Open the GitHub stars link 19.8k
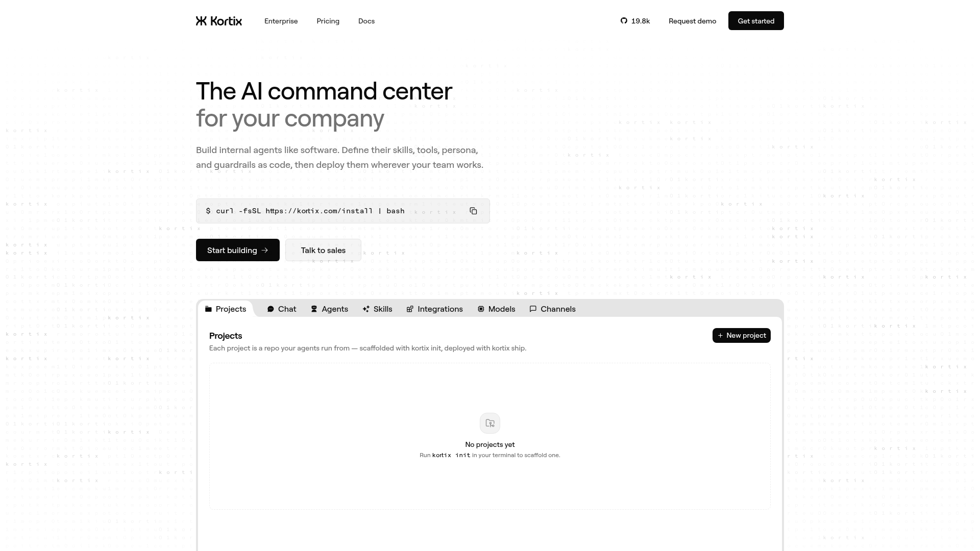Image resolution: width=980 pixels, height=551 pixels. click(x=635, y=21)
